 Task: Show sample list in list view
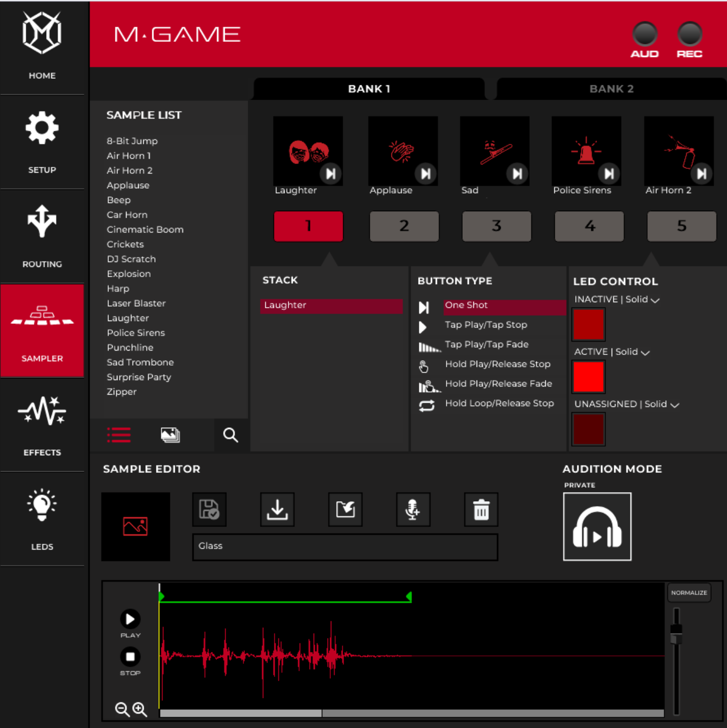pyautogui.click(x=118, y=435)
